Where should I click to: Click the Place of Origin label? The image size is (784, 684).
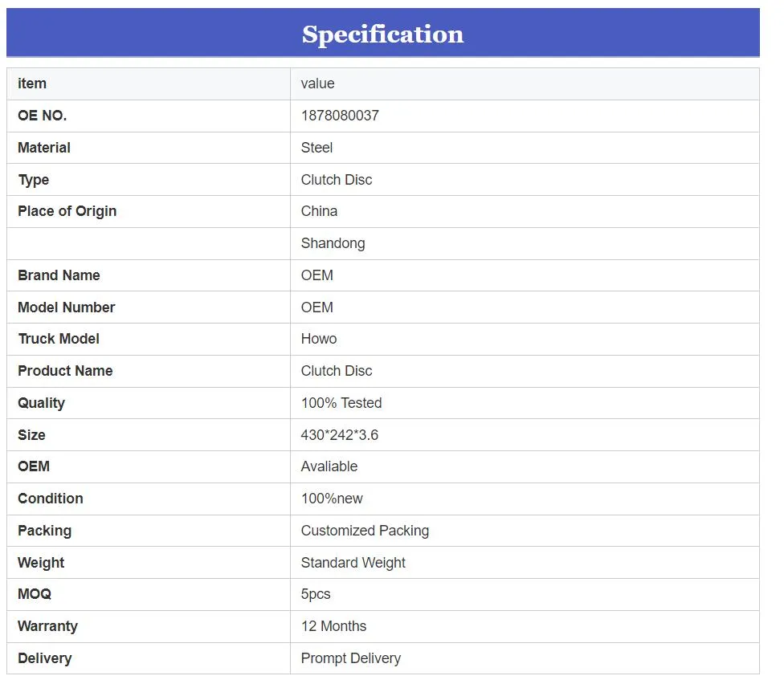67,211
